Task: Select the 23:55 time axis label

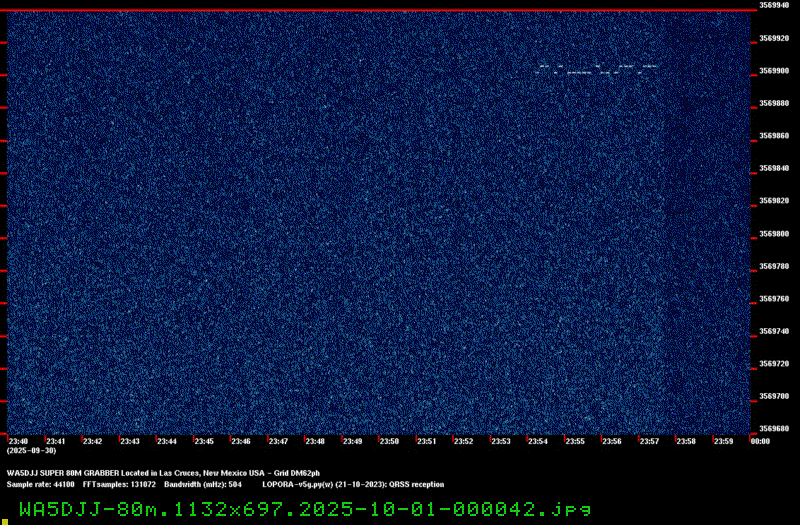Action: click(575, 441)
